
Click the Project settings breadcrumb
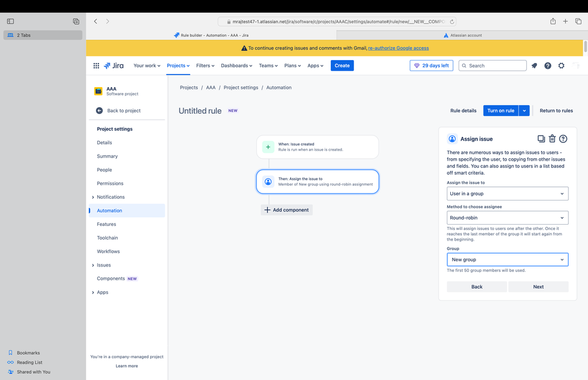241,87
